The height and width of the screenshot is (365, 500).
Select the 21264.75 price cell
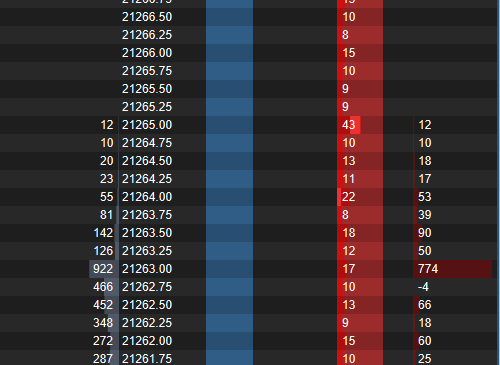click(x=147, y=143)
